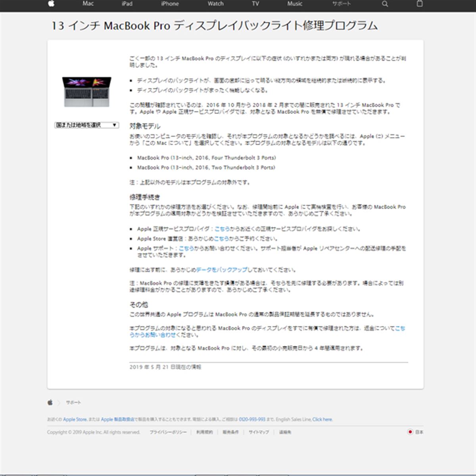This screenshot has height=476, width=476.
Task: Click the Apple logo in footer breadcrumb
Action: coord(50,403)
